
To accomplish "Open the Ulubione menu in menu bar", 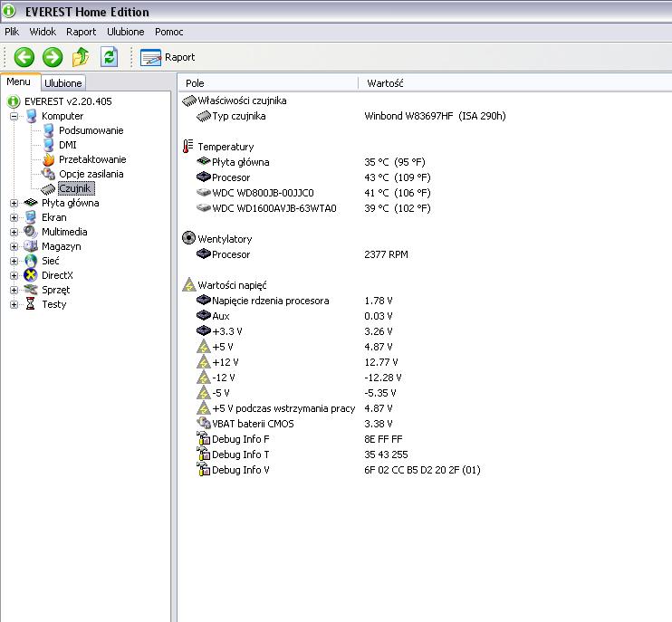I will tap(125, 32).
